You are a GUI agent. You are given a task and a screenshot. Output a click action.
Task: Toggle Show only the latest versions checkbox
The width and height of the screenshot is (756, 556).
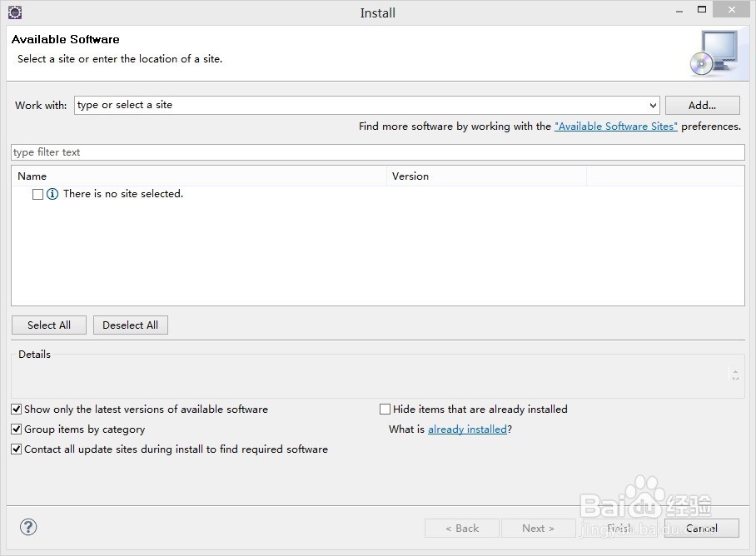[x=17, y=410]
